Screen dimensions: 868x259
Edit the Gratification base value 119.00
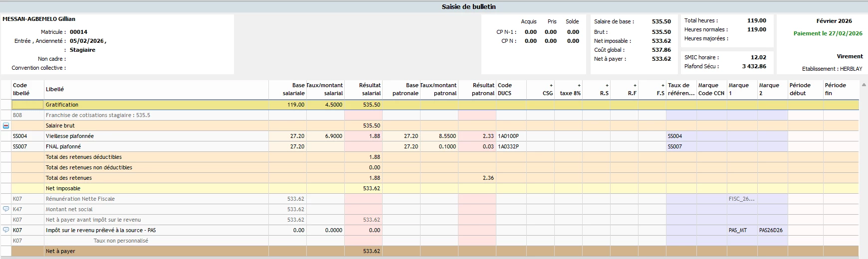287,105
